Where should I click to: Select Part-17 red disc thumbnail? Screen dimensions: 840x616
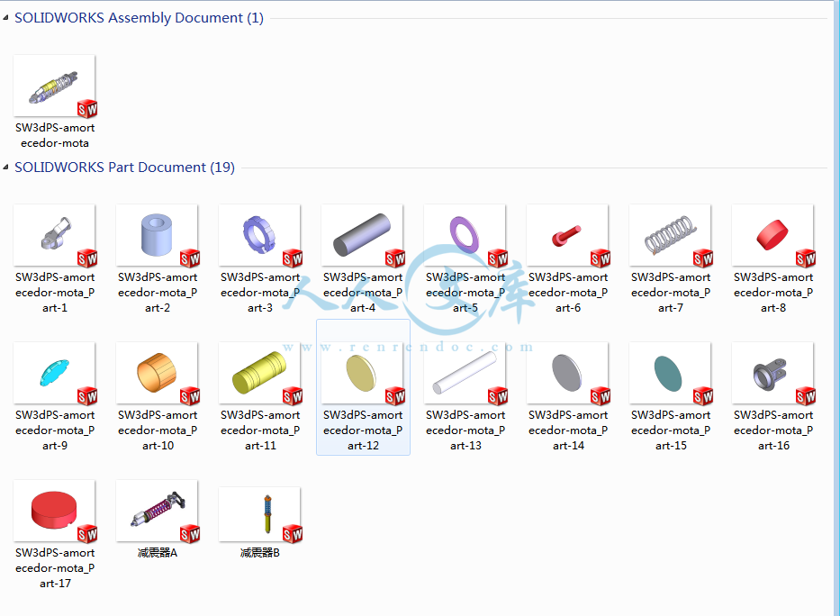click(x=55, y=511)
